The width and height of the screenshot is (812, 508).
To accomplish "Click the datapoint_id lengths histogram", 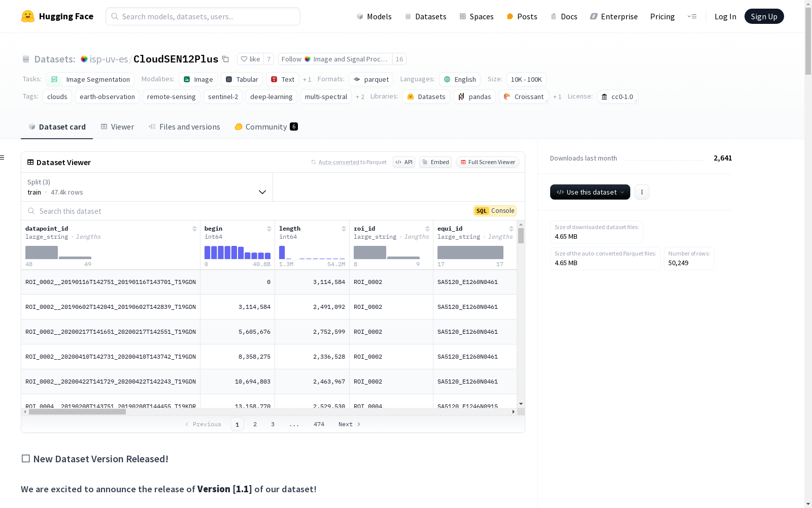I will pos(58,252).
